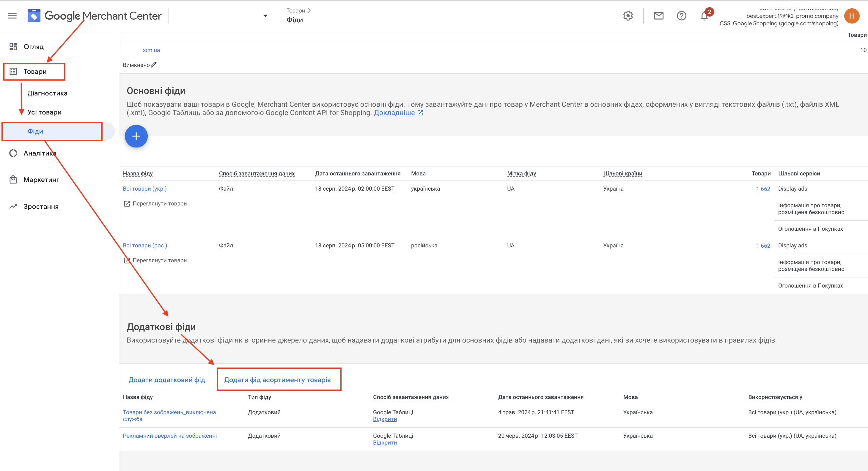Image resolution: width=868 pixels, height=471 pixels.
Task: Open the Докладніше help link
Action: (394, 113)
